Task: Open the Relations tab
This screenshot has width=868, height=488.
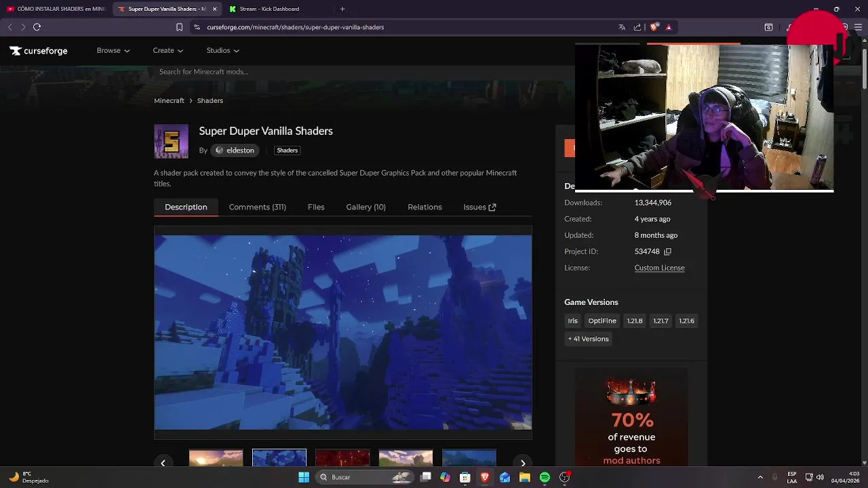Action: [425, 207]
